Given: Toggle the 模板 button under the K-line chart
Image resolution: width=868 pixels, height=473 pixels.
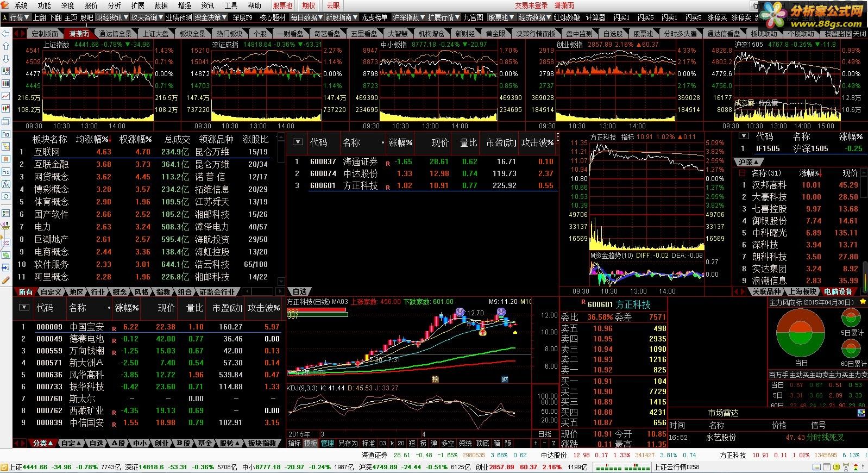Looking at the screenshot, I should (311, 443).
